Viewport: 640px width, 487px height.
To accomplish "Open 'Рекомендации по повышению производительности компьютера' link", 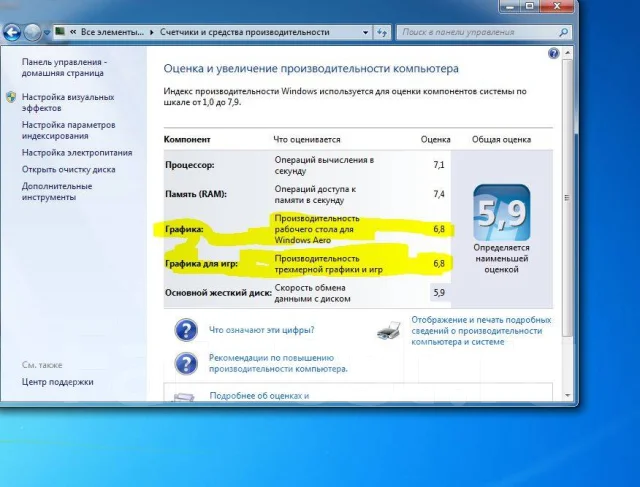I will [278, 363].
